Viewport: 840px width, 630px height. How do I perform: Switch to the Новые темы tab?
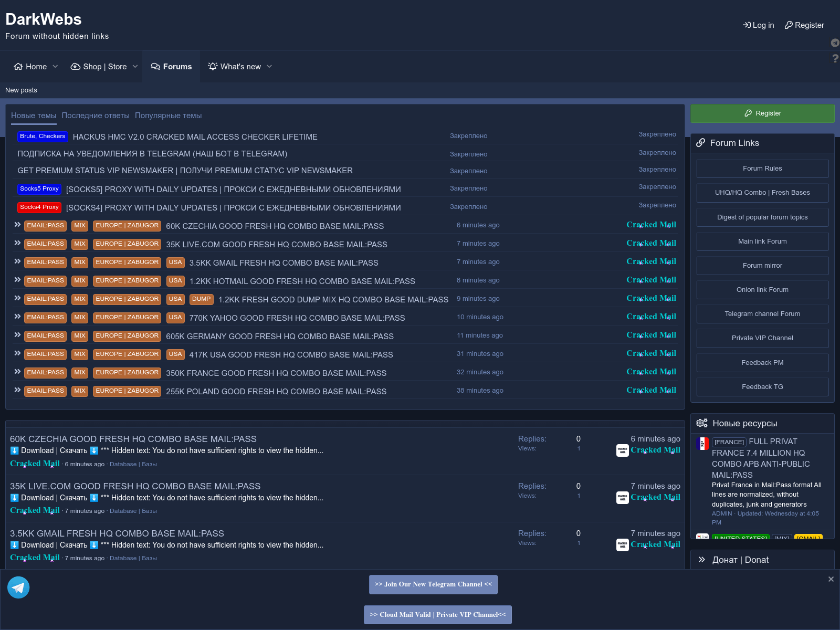34,115
